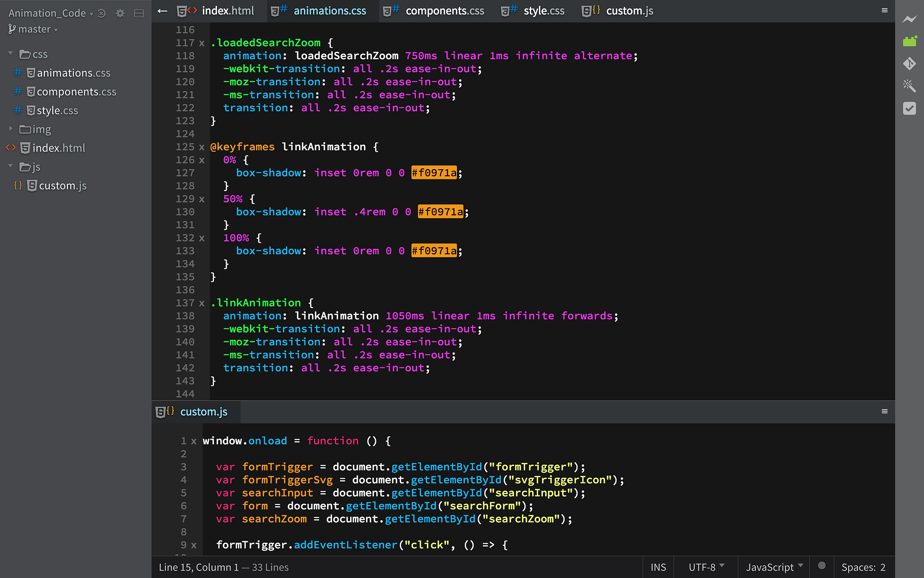Open the Extension Manager brick icon
This screenshot has width=924, height=578.
909,41
